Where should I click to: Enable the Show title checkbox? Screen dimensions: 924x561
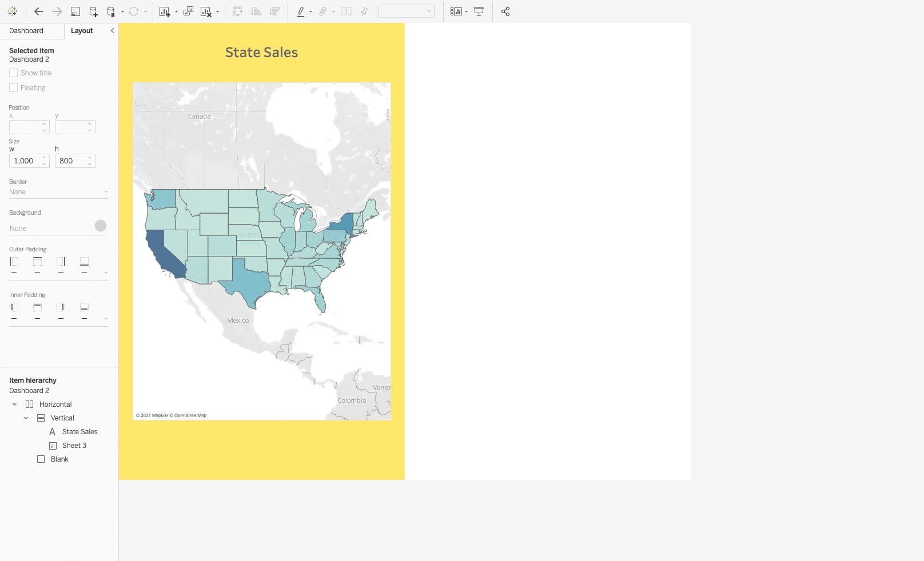(14, 73)
